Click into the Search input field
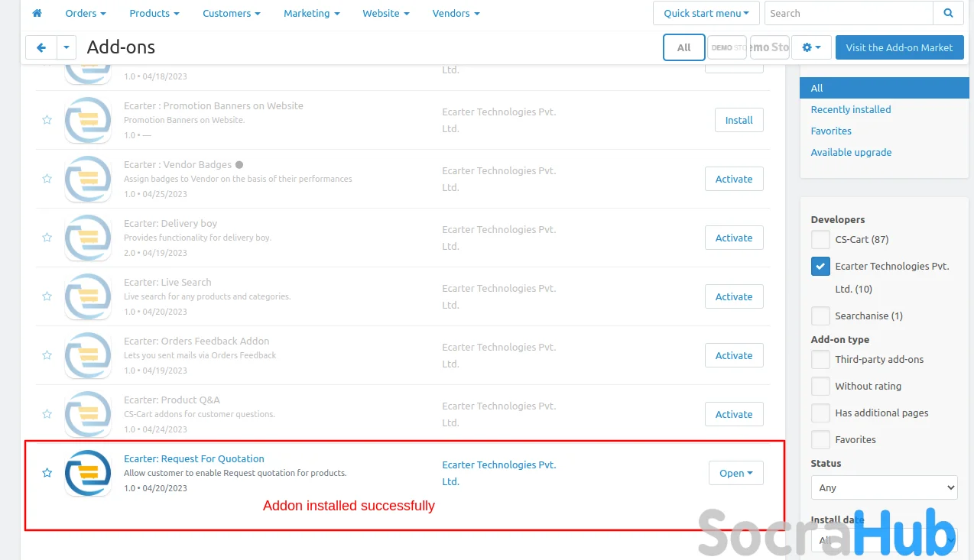Screen dimensions: 974x560 click(849, 13)
